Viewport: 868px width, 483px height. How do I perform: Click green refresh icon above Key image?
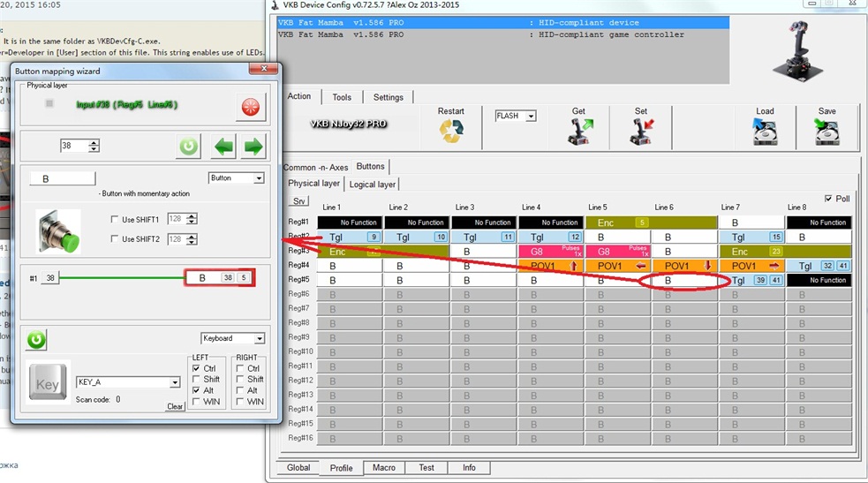(x=36, y=339)
